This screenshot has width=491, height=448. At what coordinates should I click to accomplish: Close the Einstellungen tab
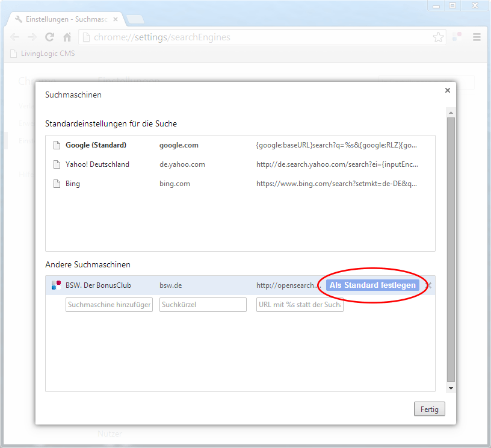(x=116, y=19)
